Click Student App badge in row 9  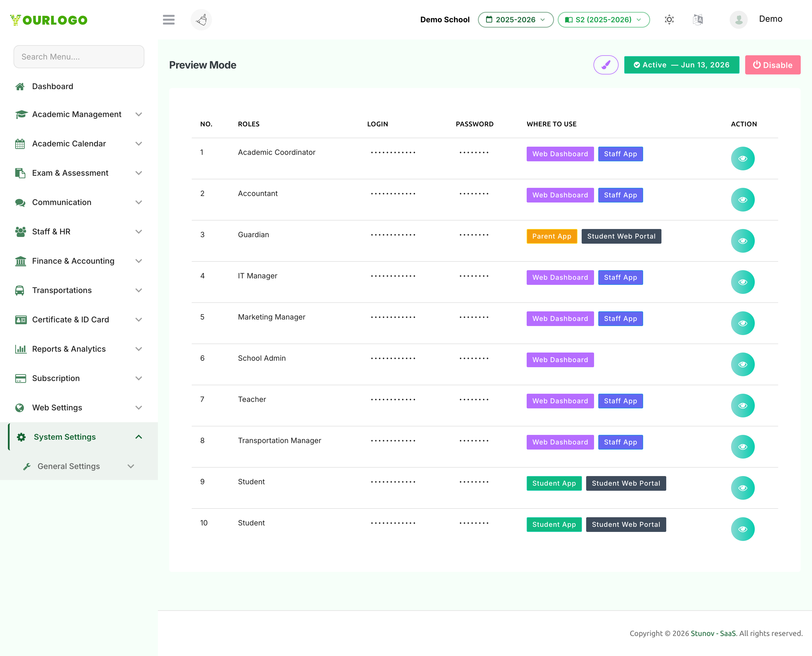click(x=554, y=484)
